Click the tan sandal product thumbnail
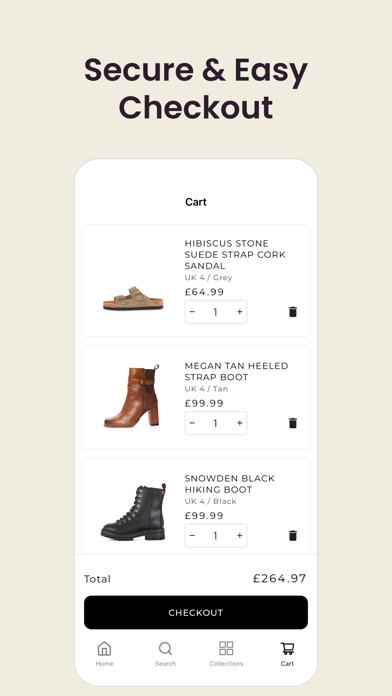This screenshot has height=696, width=392. pyautogui.click(x=133, y=298)
